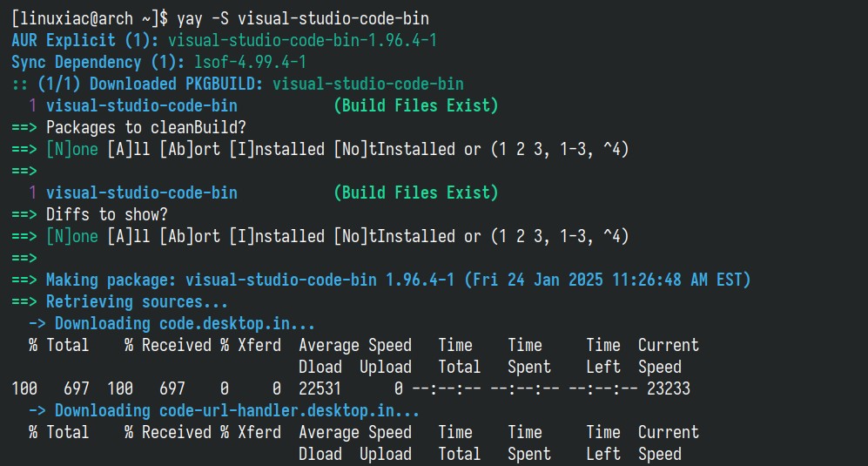
Task: Click the yay -S visual-studio-code-bin command
Action: coord(303,19)
